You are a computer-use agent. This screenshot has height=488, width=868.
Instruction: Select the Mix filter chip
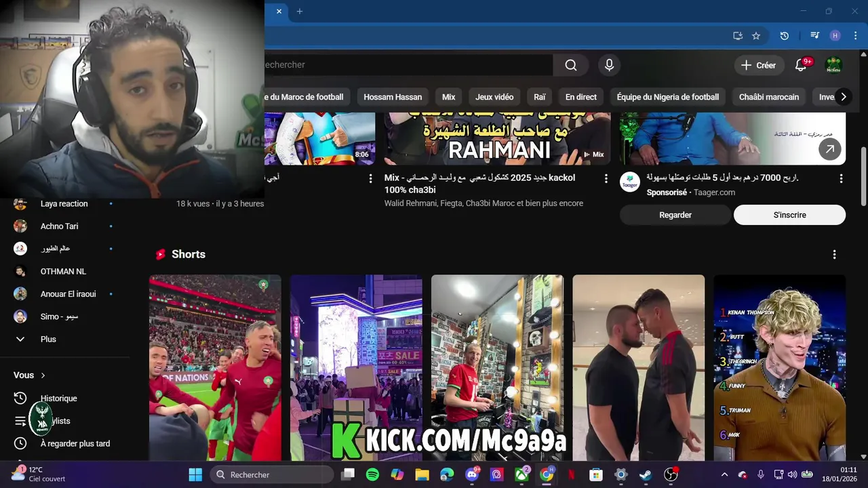point(449,97)
